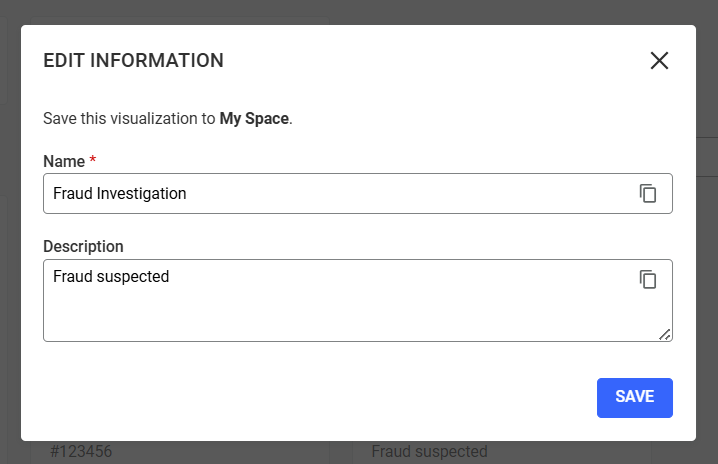The image size is (718, 464).
Task: Click the bold 'My Space' text
Action: coord(254,118)
